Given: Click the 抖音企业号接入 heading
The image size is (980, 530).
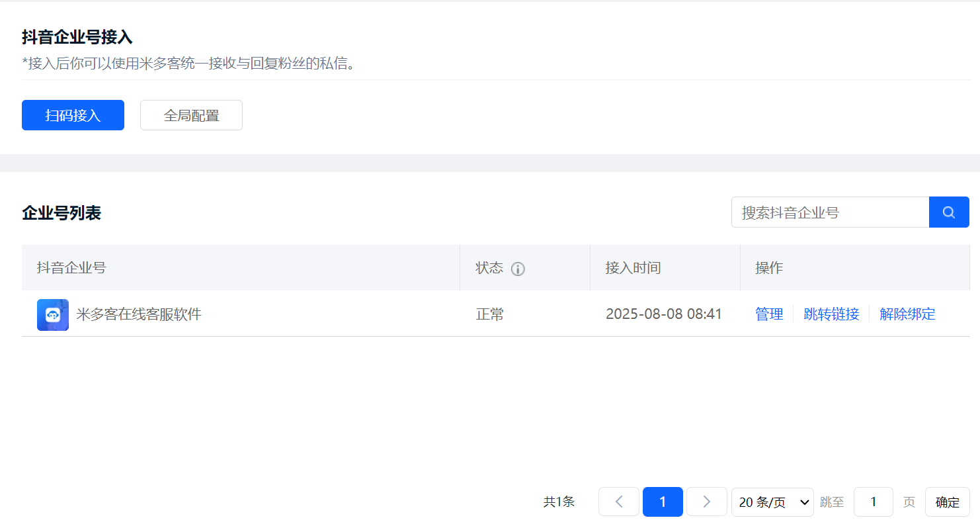Looking at the screenshot, I should point(77,37).
